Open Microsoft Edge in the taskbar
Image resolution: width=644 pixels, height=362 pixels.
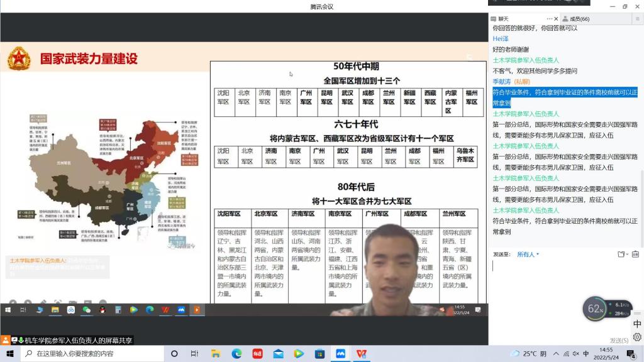point(236,355)
